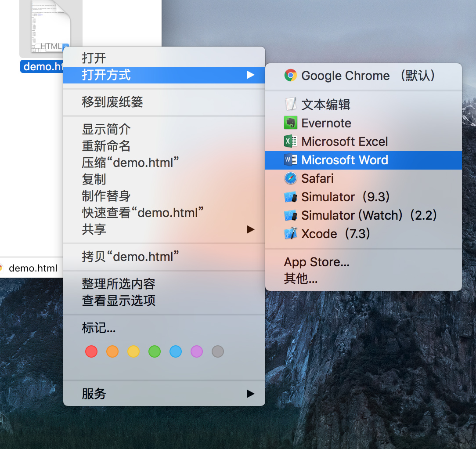Screen dimensions: 476x449
Task: Expand the 打开方式 submenu arrow
Action: [x=250, y=75]
